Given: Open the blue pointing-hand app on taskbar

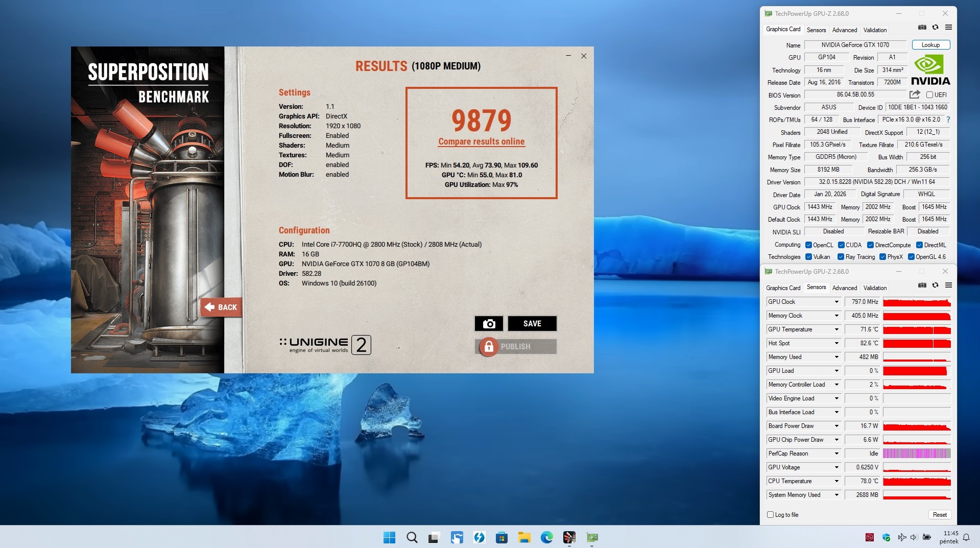Looking at the screenshot, I should coord(457,537).
